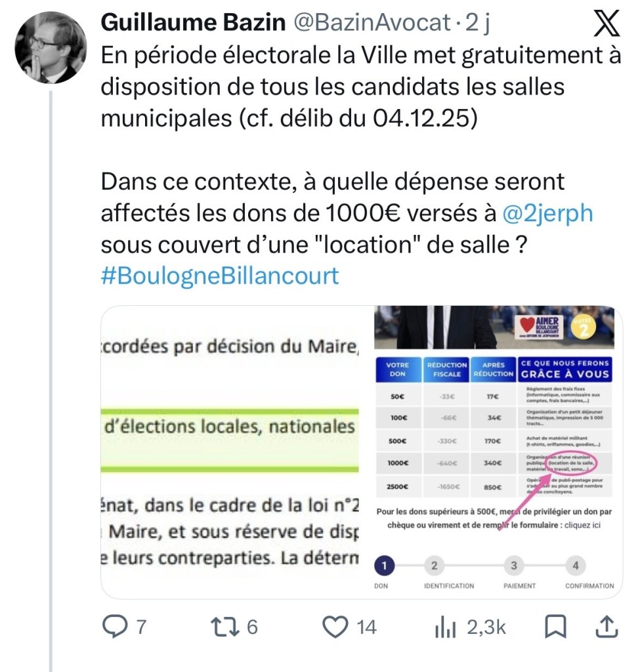Open Guillaume Bazin's profile picture
638x672 pixels.
(x=51, y=47)
